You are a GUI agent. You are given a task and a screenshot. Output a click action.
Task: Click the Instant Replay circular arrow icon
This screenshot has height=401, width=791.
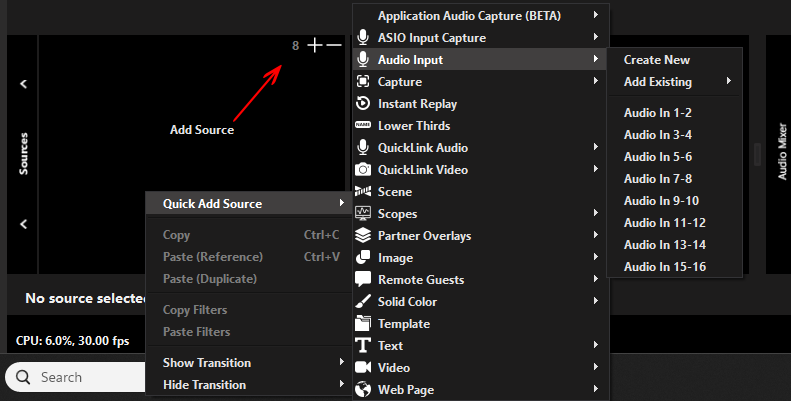(363, 103)
